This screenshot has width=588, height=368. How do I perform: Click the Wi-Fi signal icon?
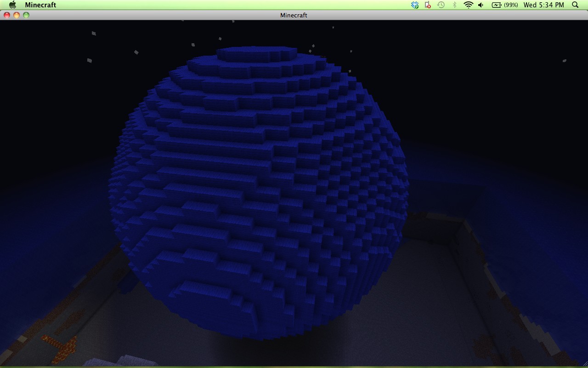tap(469, 5)
